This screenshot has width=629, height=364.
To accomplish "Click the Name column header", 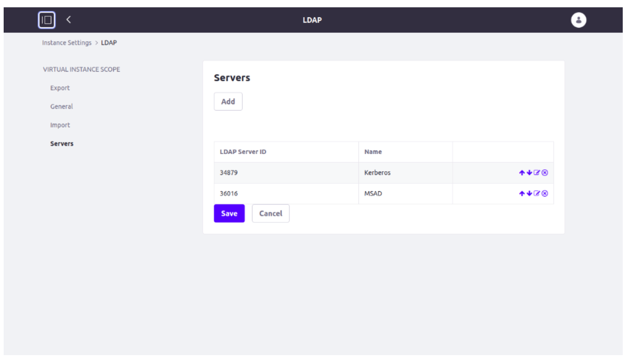I will pyautogui.click(x=405, y=152).
